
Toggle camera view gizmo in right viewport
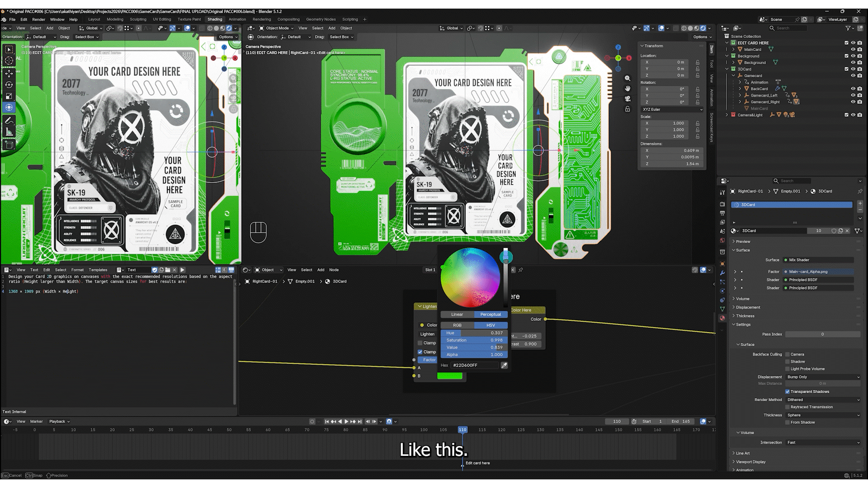pyautogui.click(x=627, y=99)
